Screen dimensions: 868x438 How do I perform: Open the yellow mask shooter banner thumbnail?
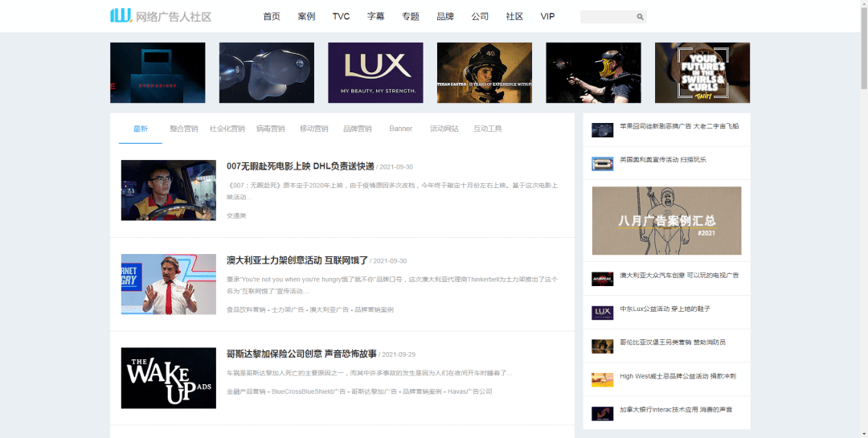pyautogui.click(x=593, y=72)
